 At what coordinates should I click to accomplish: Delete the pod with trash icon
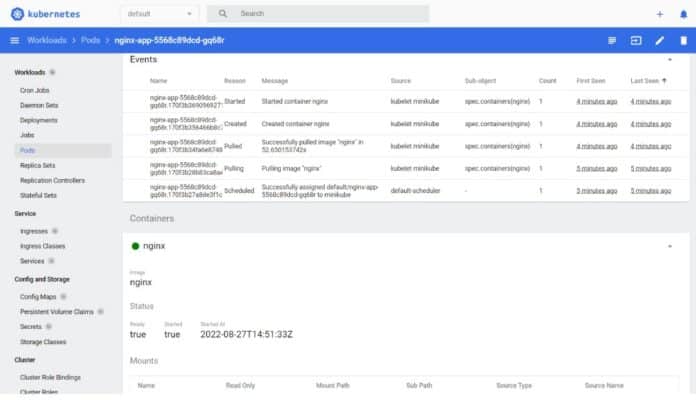pos(682,40)
